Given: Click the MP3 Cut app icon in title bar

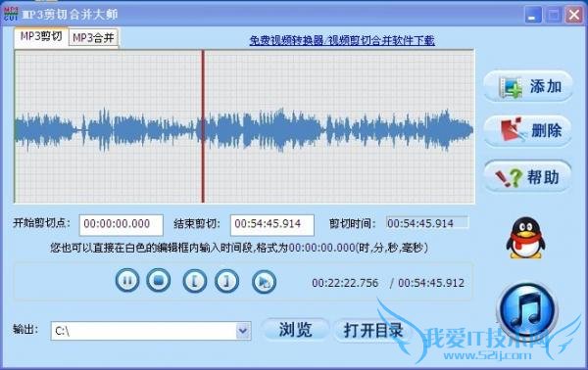Looking at the screenshot, I should pos(11,14).
